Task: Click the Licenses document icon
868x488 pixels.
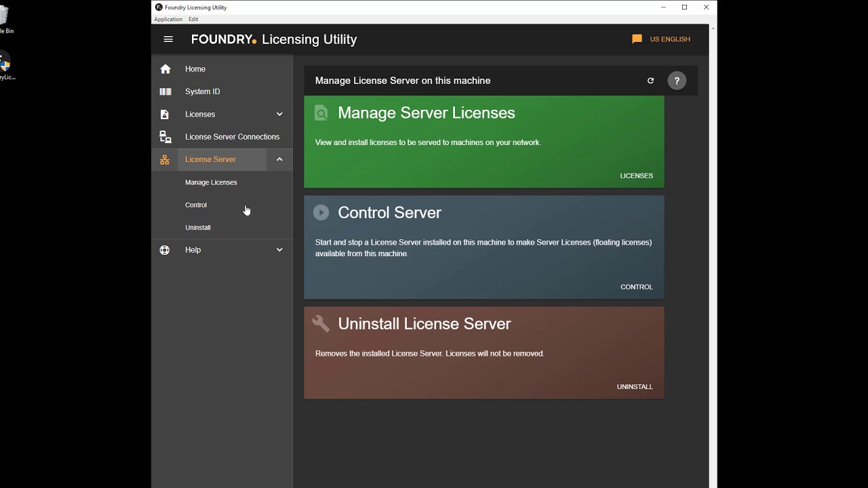Action: (x=165, y=114)
